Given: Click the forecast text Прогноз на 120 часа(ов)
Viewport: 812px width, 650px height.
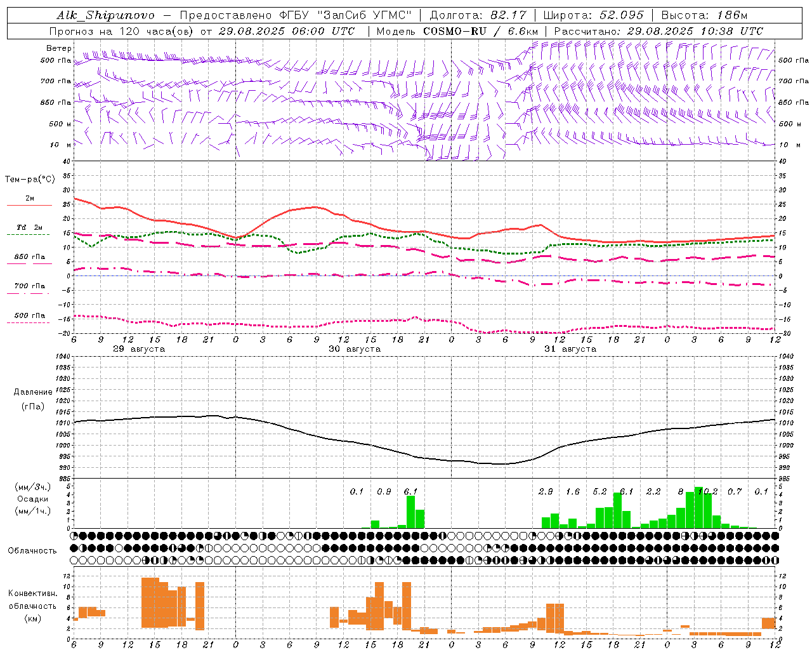Looking at the screenshot, I should pos(122,31).
